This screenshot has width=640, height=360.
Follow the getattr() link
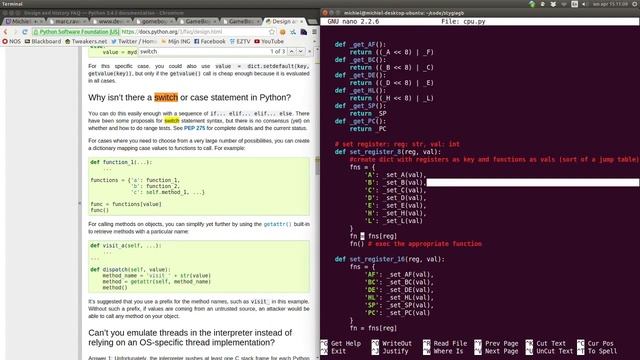point(278,224)
